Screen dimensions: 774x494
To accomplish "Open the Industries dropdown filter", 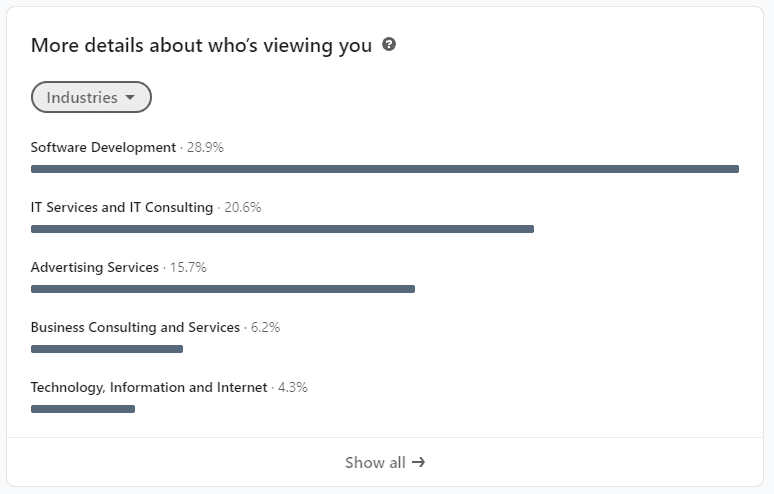I will pos(91,97).
